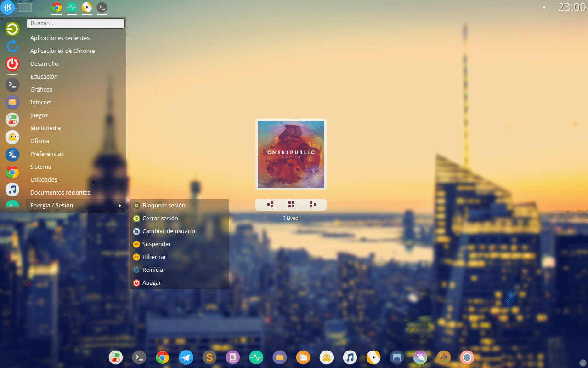Select Suspender in the session submenu
The width and height of the screenshot is (588, 368).
tap(179, 244)
